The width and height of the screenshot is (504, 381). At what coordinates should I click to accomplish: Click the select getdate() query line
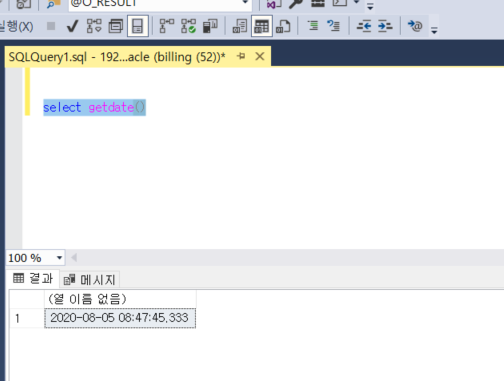(x=94, y=107)
